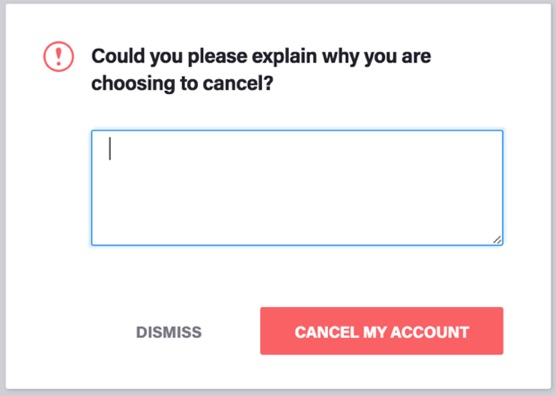Focus the cancellation reason text box
This screenshot has width=556, height=396.
click(297, 188)
